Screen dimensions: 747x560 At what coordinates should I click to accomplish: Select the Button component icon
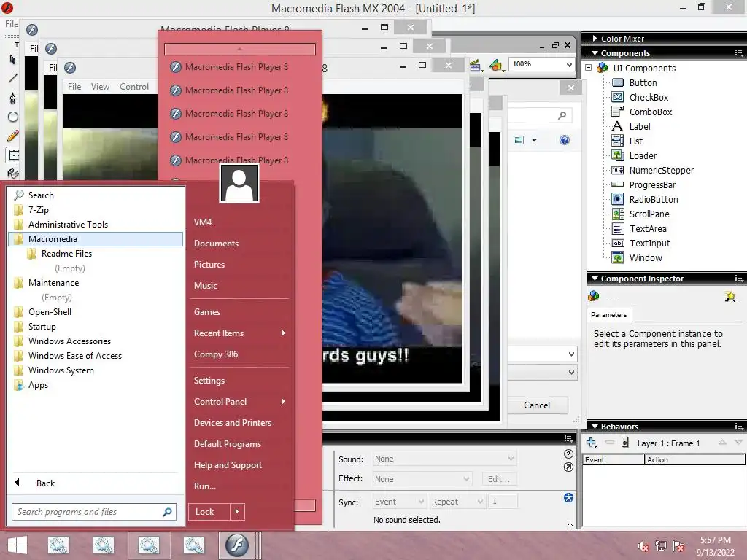point(617,83)
